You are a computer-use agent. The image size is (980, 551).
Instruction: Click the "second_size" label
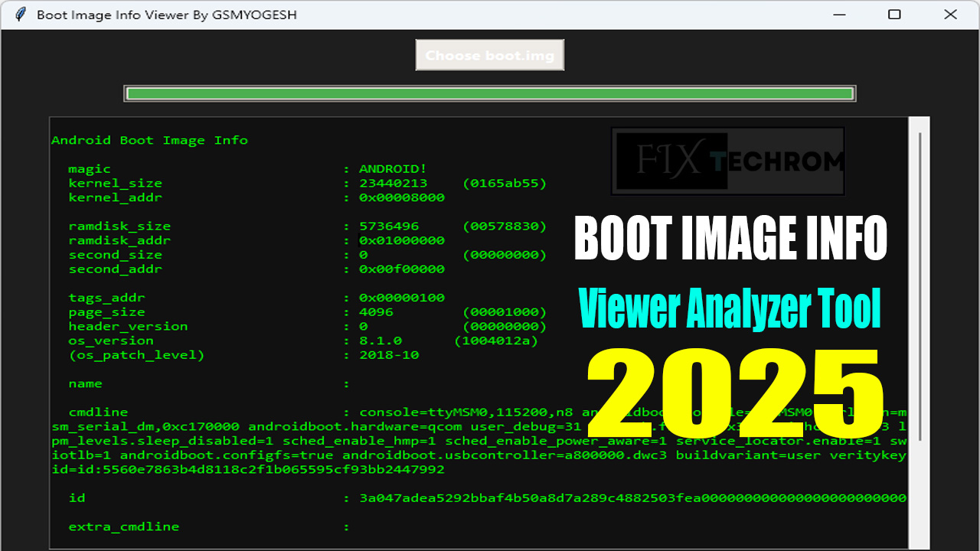coord(116,255)
